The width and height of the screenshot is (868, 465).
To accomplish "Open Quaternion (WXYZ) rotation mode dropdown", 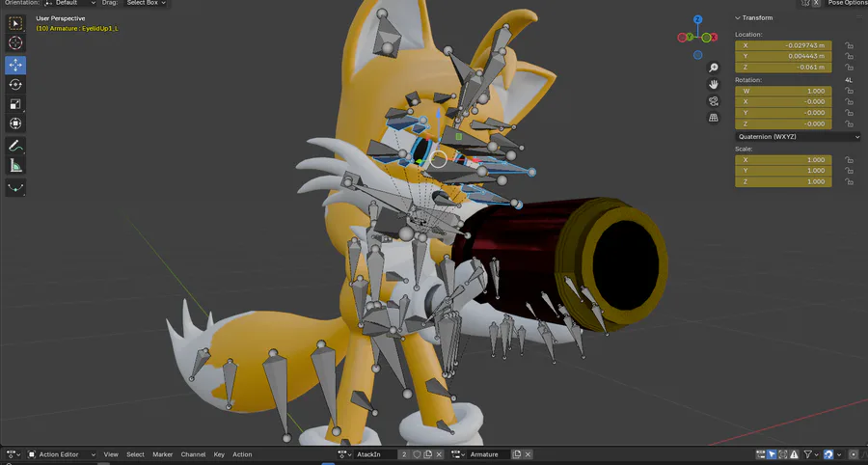I will (x=799, y=137).
